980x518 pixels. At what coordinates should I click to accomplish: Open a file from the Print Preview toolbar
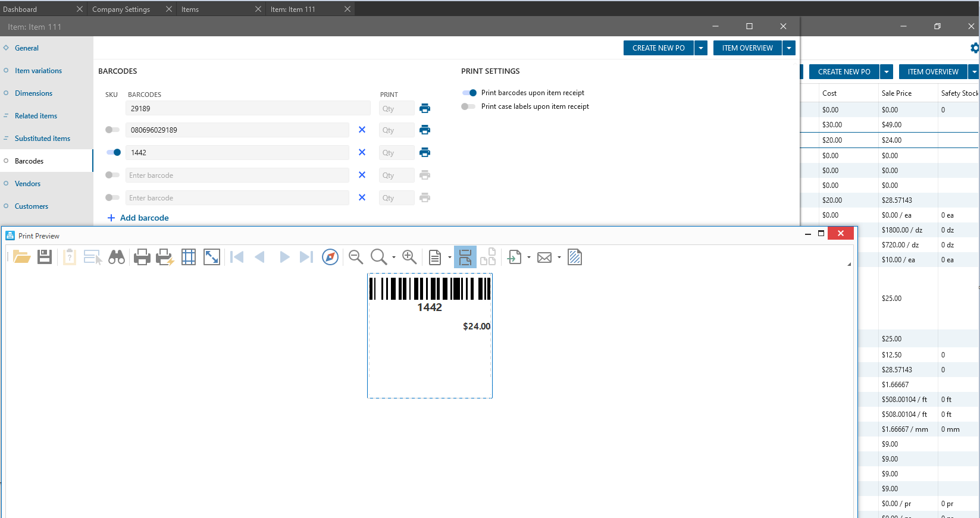pos(22,257)
